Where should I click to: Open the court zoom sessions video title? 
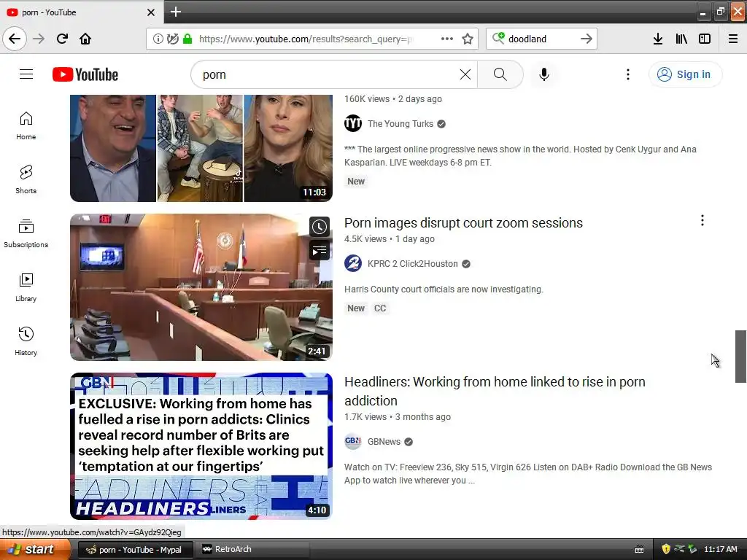coord(463,223)
